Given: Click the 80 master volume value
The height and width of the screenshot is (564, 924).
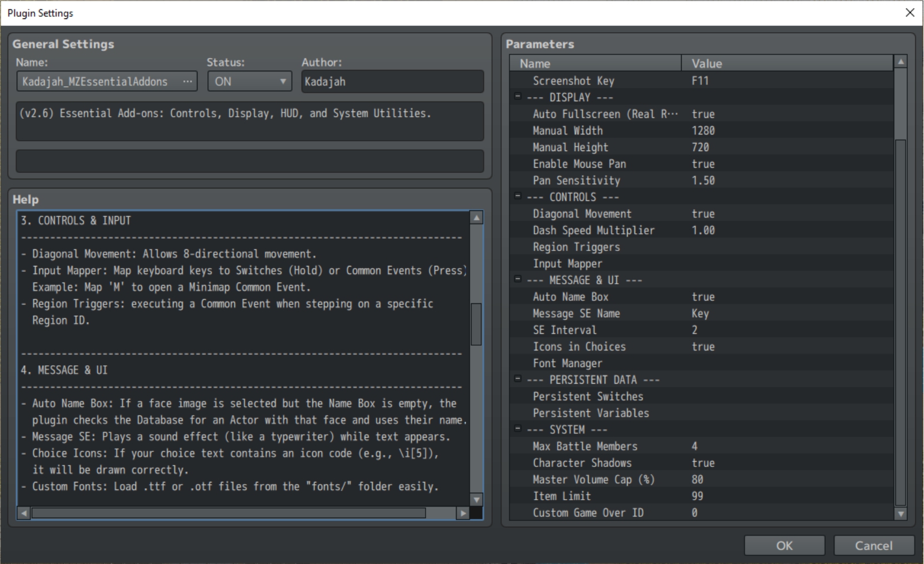Looking at the screenshot, I should (x=697, y=480).
